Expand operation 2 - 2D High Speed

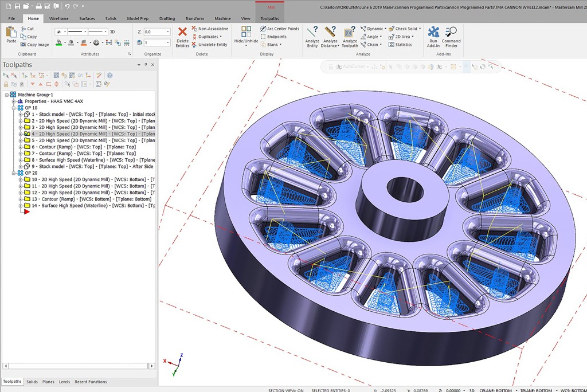21,121
